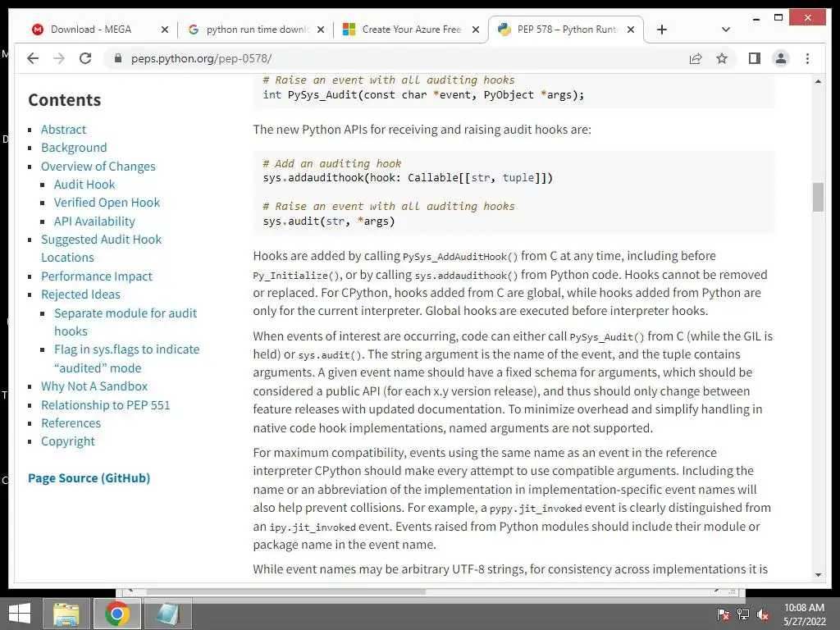Click the scrollbar up arrow

[818, 81]
